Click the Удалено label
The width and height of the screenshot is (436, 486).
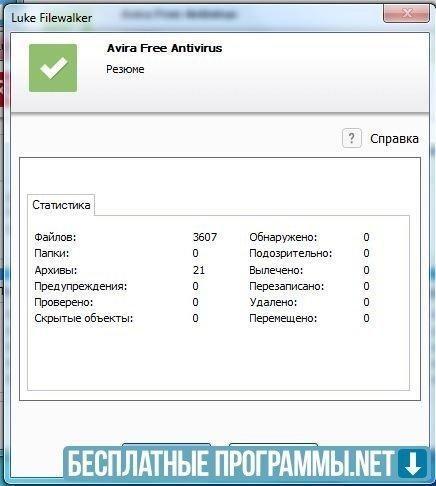coord(273,302)
